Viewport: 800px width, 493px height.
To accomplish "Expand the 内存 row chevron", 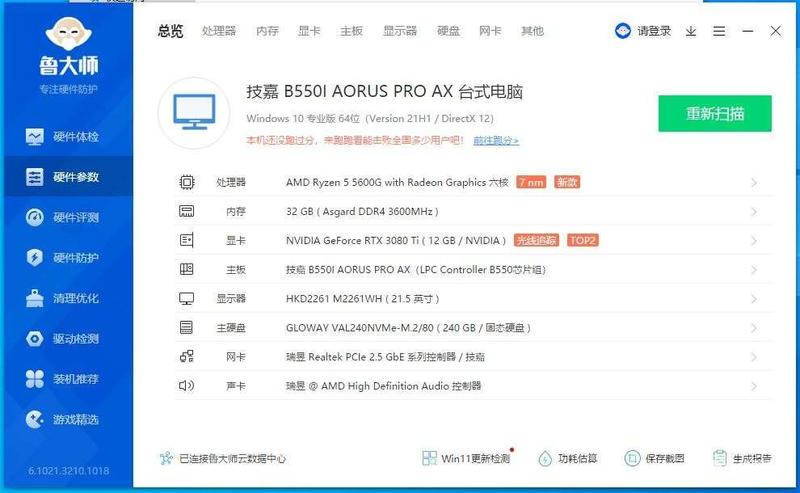I will tap(754, 212).
